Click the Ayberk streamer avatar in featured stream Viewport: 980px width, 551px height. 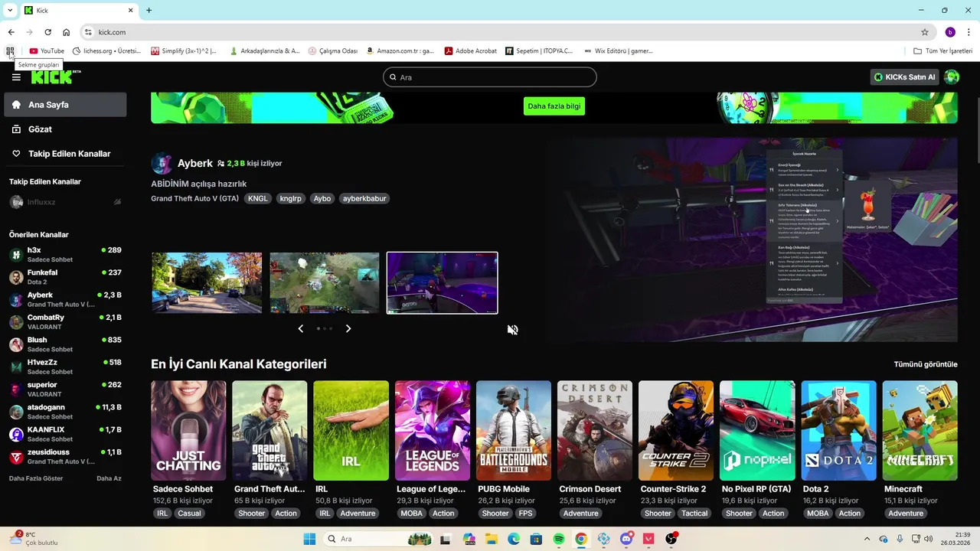162,163
